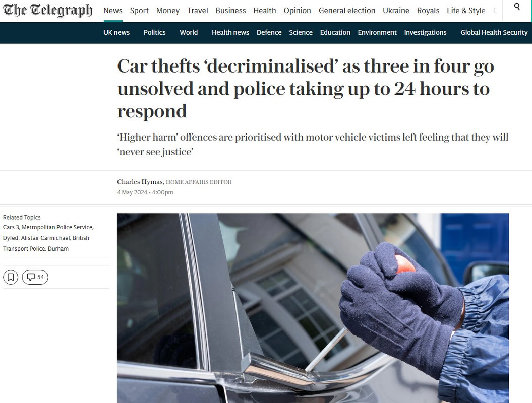The image size is (532, 403).
Task: Go to The Telegraph homepage logo
Action: pyautogui.click(x=48, y=11)
